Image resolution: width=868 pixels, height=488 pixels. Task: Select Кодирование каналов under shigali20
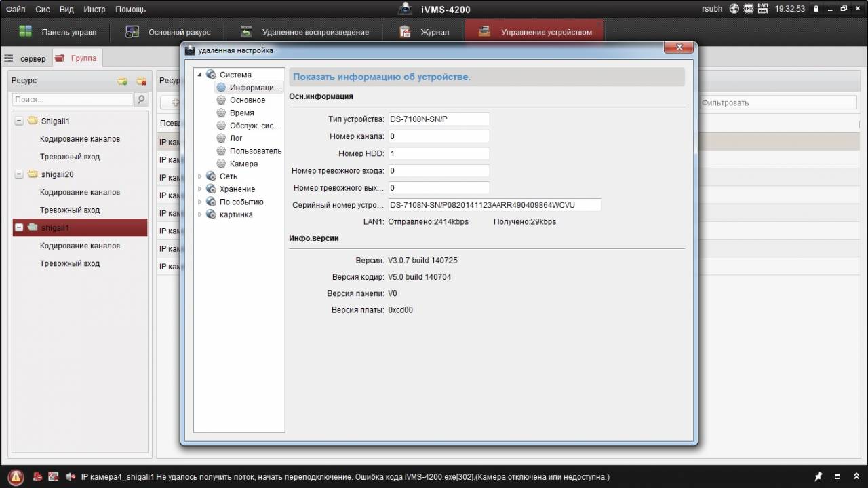[80, 192]
